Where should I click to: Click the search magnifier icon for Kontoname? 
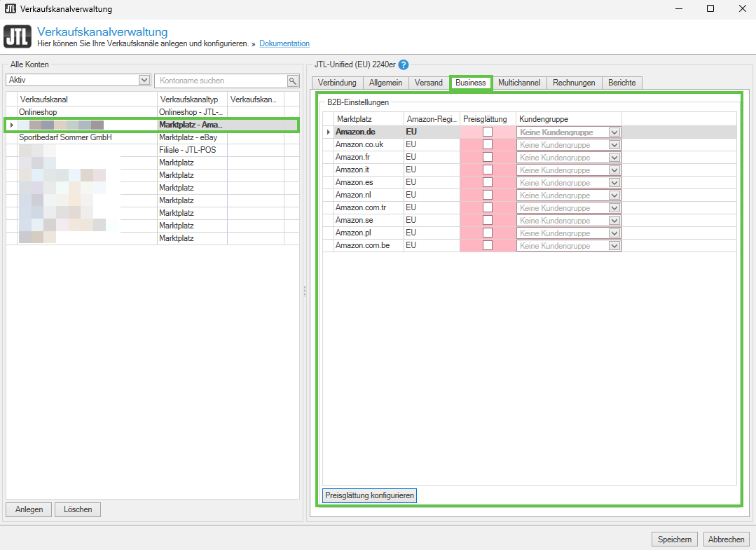(x=293, y=81)
